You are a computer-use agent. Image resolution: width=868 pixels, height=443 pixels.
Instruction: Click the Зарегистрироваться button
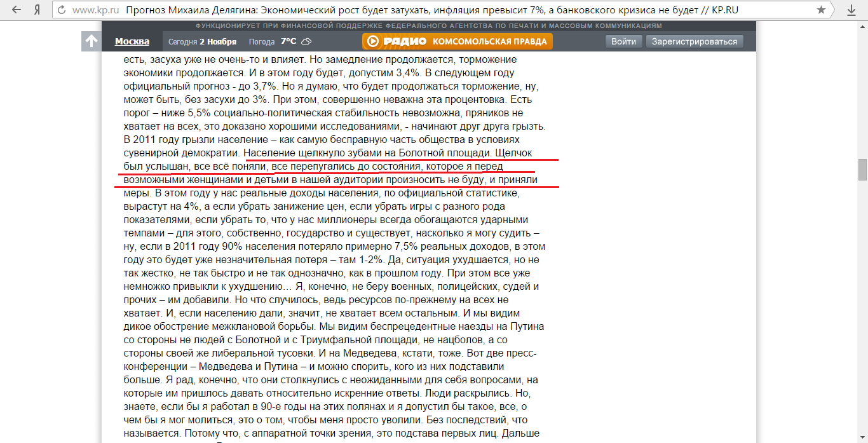point(695,41)
